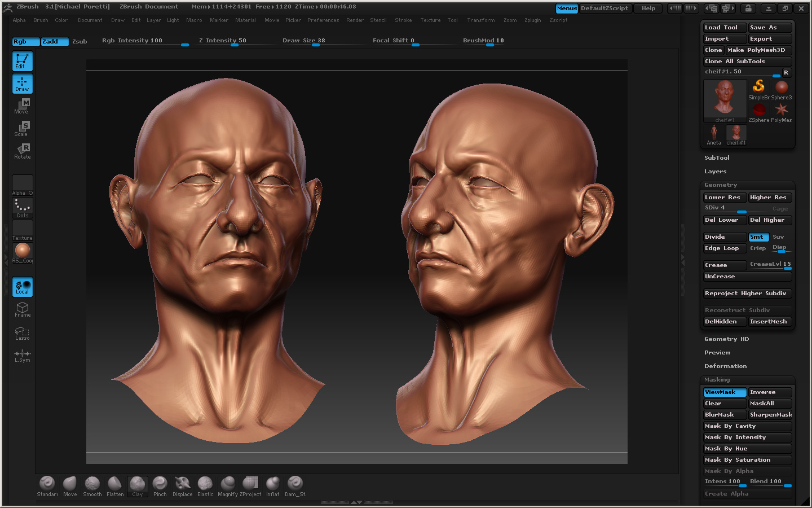
Task: Click the Make PolyMesh3D button
Action: coord(759,50)
